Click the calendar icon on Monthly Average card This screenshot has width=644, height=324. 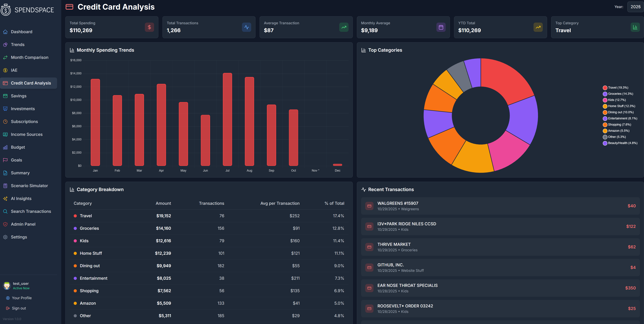pyautogui.click(x=441, y=27)
